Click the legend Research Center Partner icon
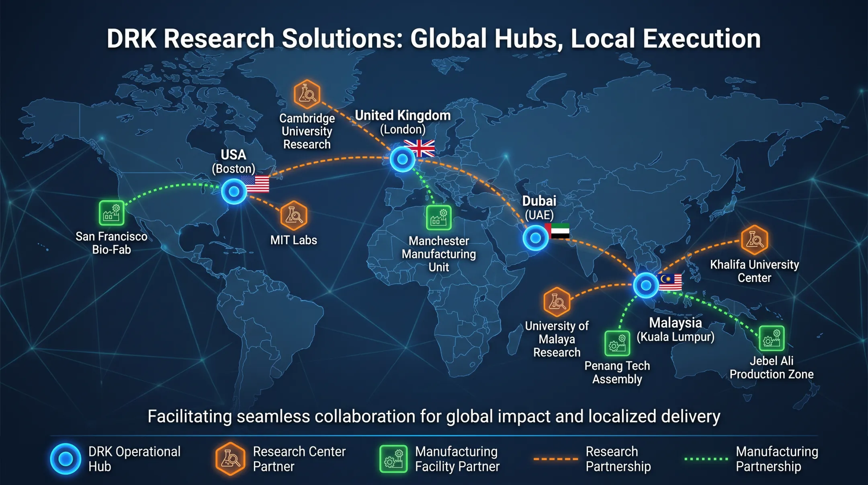 pos(230,459)
